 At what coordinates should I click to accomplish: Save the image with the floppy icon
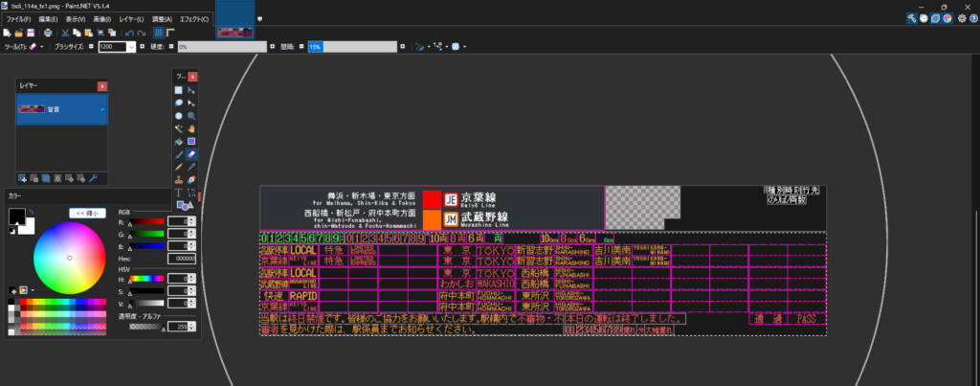click(x=32, y=33)
